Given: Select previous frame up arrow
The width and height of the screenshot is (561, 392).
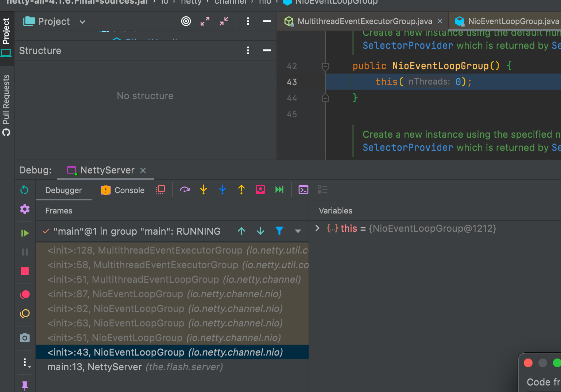Looking at the screenshot, I should click(241, 231).
